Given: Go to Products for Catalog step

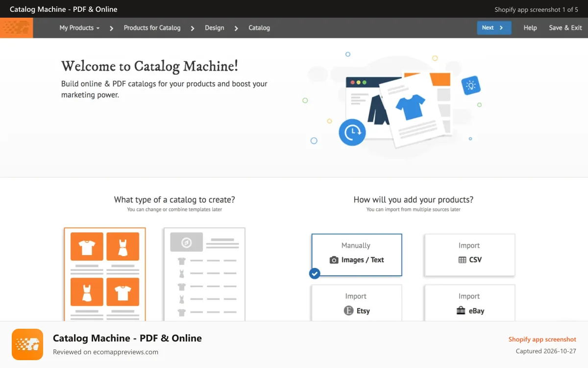Looking at the screenshot, I should tap(152, 28).
